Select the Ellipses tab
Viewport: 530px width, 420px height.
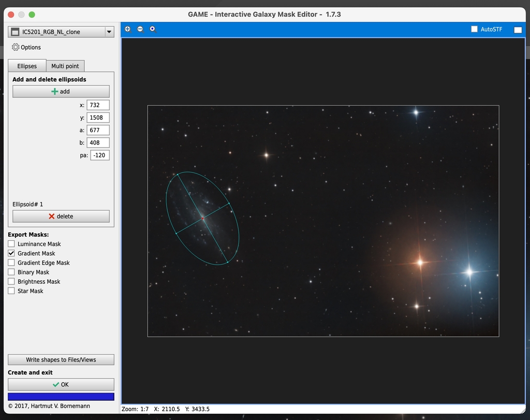point(26,66)
